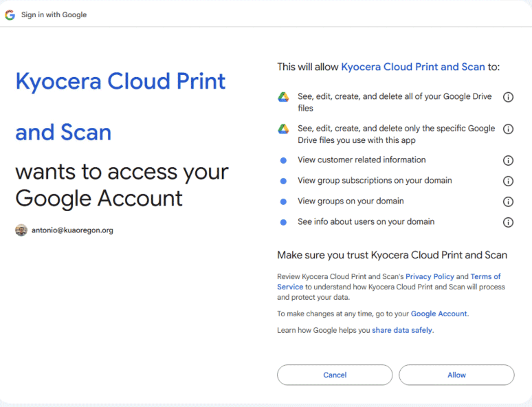This screenshot has height=407, width=532.
Task: Click Kyocera Cloud Print and Scan link in permissions heading
Action: tap(413, 67)
